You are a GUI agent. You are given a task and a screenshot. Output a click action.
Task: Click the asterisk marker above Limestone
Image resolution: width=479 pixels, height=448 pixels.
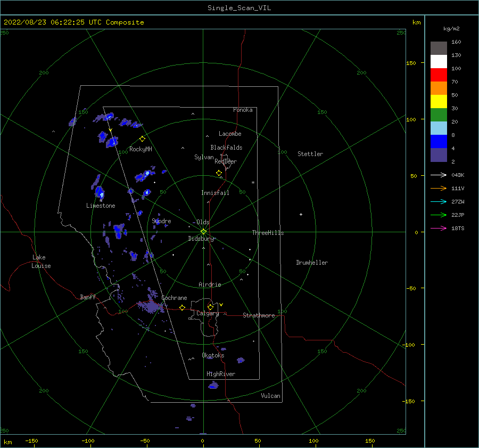click(x=101, y=201)
